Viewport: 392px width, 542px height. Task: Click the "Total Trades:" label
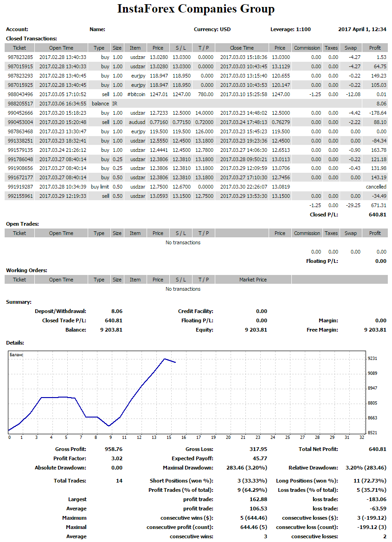(70, 481)
